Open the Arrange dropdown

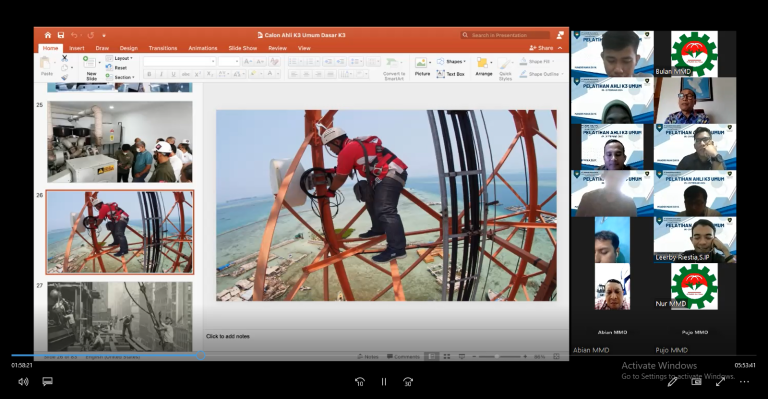[x=483, y=67]
